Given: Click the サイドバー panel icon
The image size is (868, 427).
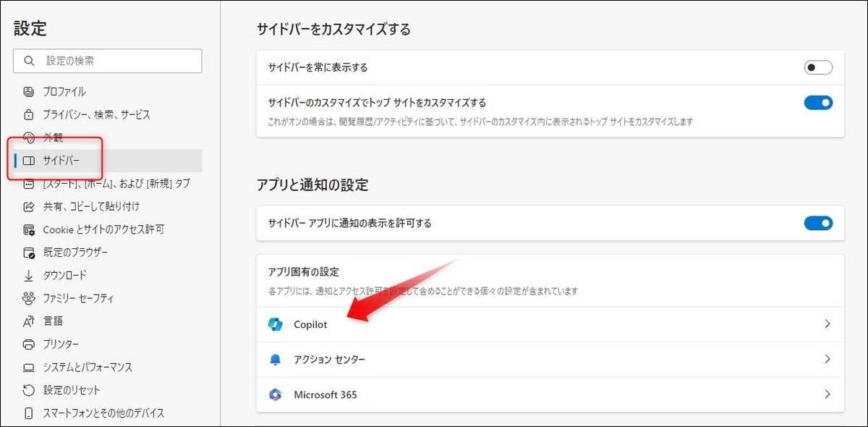Looking at the screenshot, I should tap(29, 161).
